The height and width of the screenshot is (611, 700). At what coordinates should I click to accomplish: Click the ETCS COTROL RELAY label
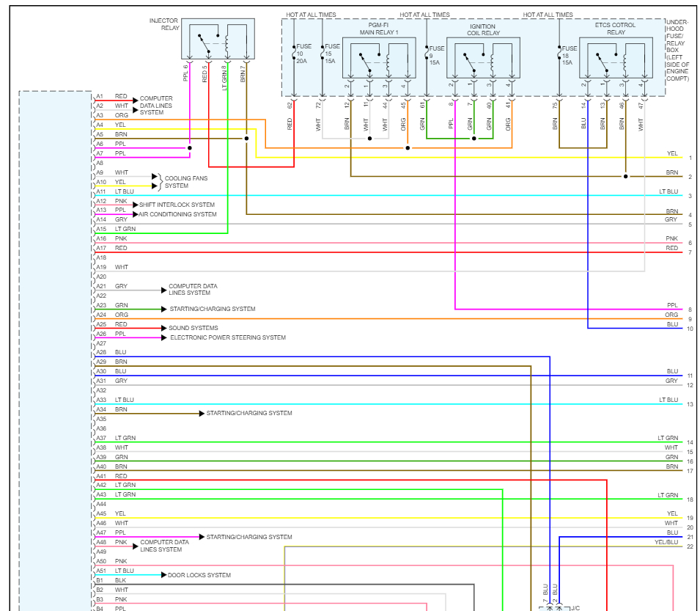pyautogui.click(x=615, y=29)
